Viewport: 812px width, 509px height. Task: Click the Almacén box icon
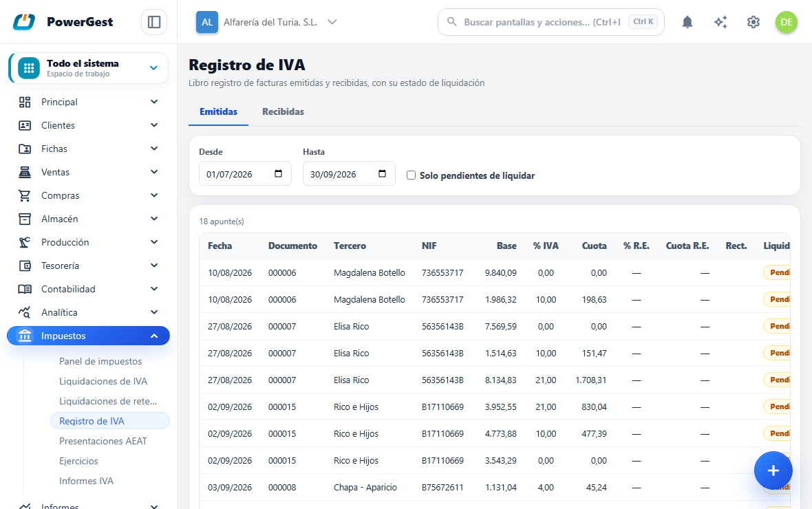pyautogui.click(x=24, y=219)
